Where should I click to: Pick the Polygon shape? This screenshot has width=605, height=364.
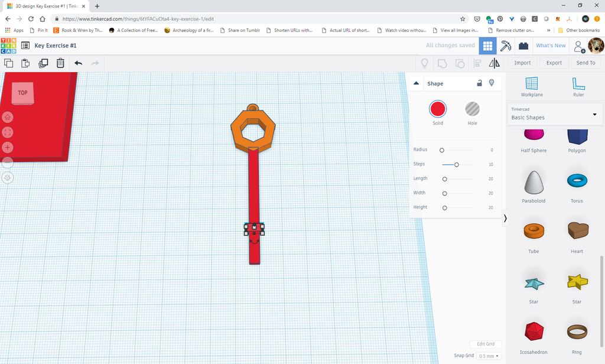(x=577, y=141)
